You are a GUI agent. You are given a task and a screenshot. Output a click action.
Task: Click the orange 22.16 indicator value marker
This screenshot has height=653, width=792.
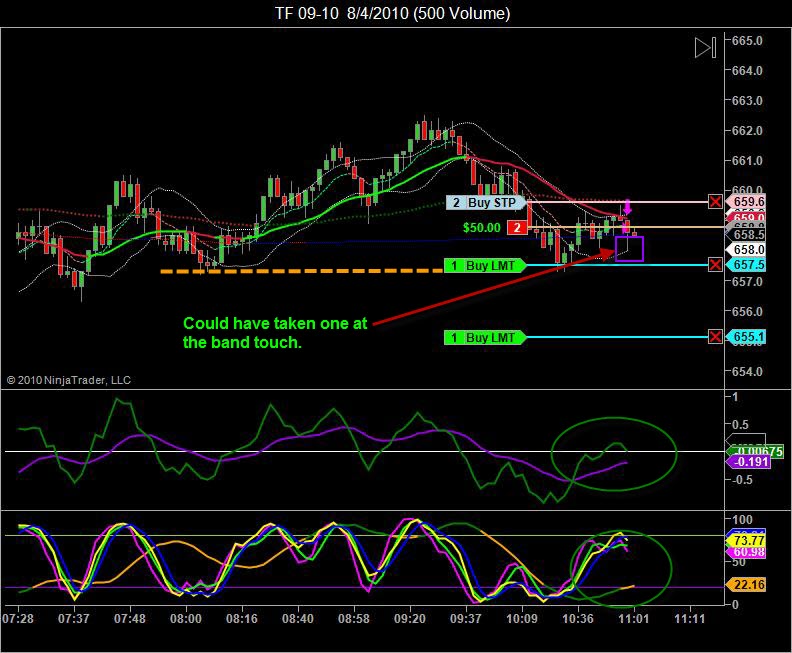pos(746,585)
